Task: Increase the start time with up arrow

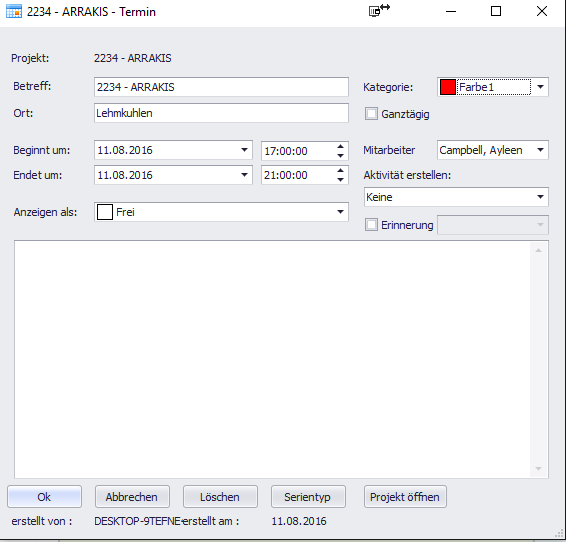Action: tap(340, 147)
